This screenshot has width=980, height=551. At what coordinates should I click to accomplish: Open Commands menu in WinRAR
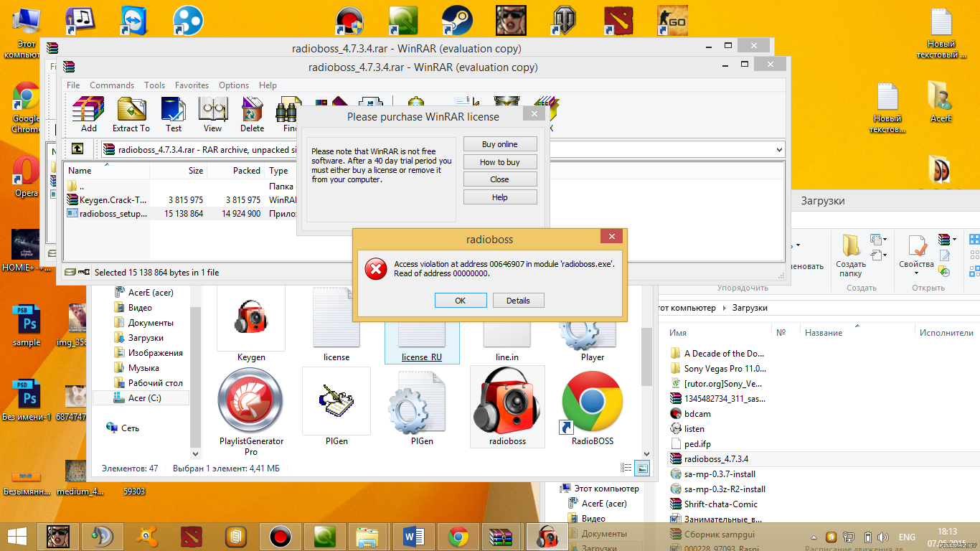(112, 85)
